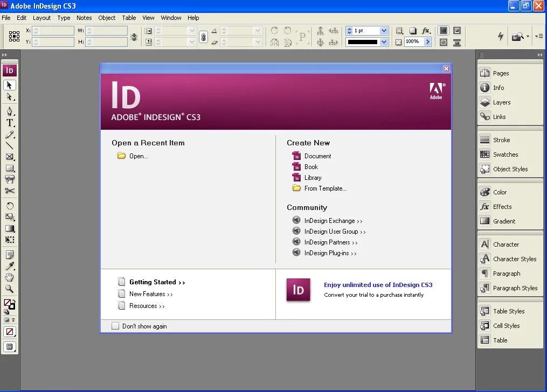547x392 pixels.
Task: Select the Type tool
Action: click(9, 123)
